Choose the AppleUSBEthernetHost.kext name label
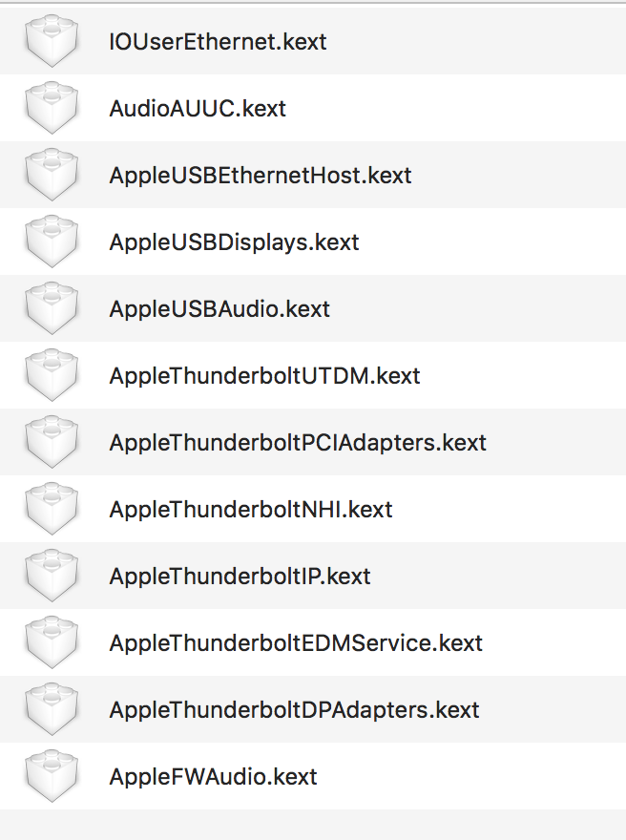Screen dimensions: 626x840 (x=261, y=176)
